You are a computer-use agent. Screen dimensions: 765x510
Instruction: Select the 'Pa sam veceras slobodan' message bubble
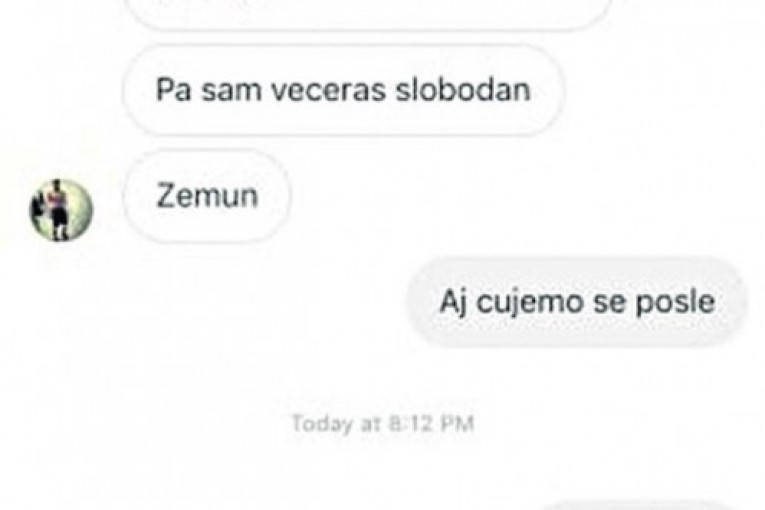344,90
